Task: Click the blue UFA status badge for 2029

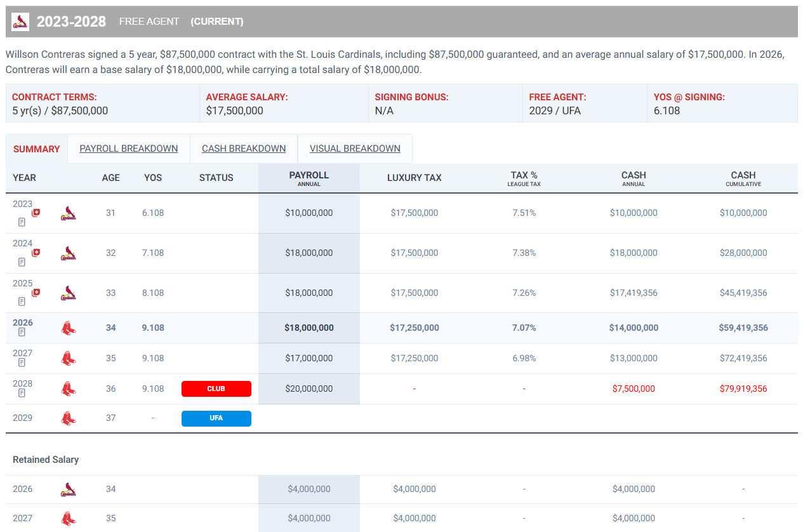Action: 216,418
